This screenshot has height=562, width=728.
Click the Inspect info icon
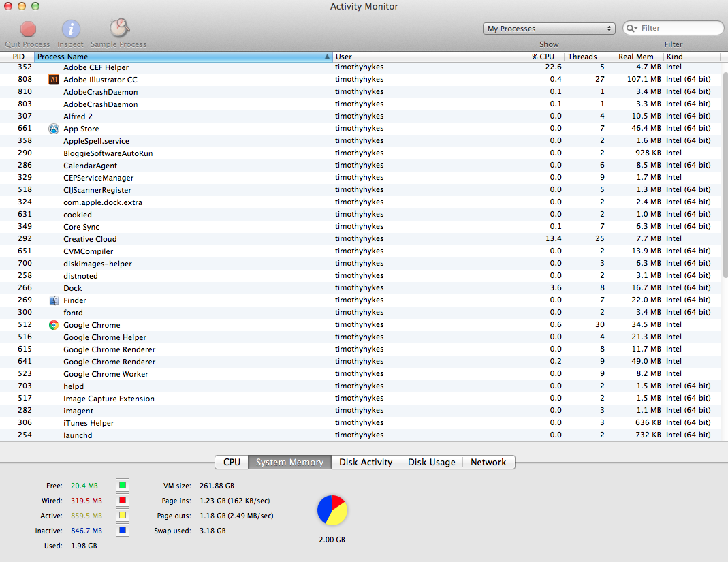pyautogui.click(x=71, y=29)
